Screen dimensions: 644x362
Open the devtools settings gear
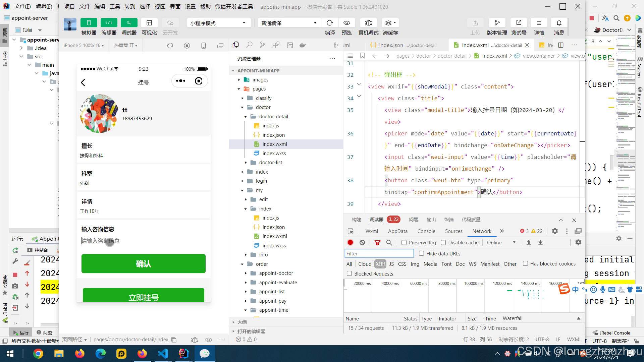555,231
